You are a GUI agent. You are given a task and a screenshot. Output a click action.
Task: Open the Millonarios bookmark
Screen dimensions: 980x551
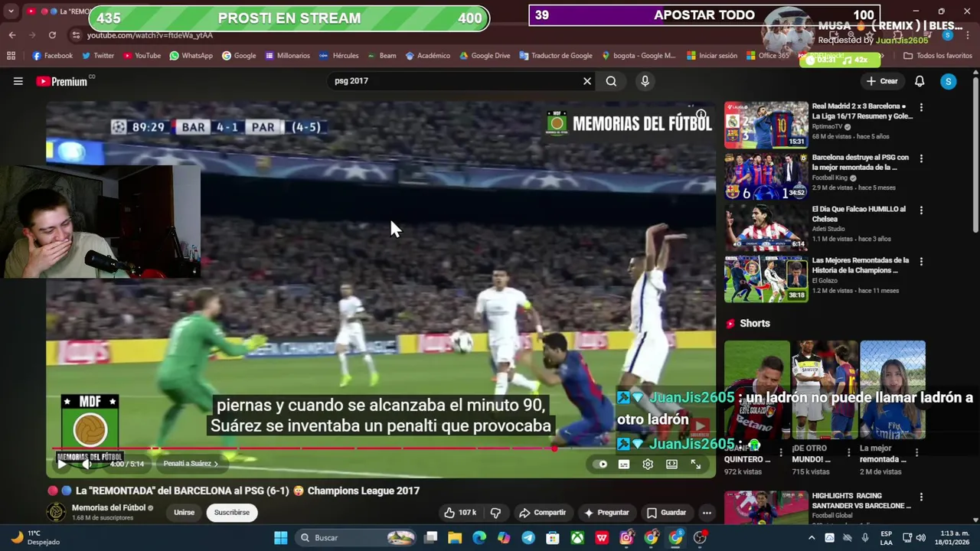(287, 56)
